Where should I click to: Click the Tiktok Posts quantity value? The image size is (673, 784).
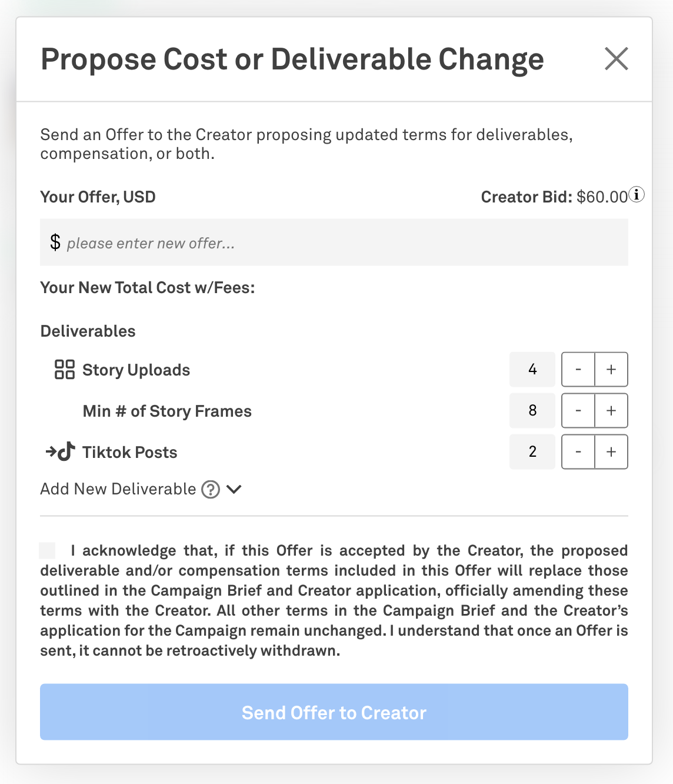click(x=532, y=452)
